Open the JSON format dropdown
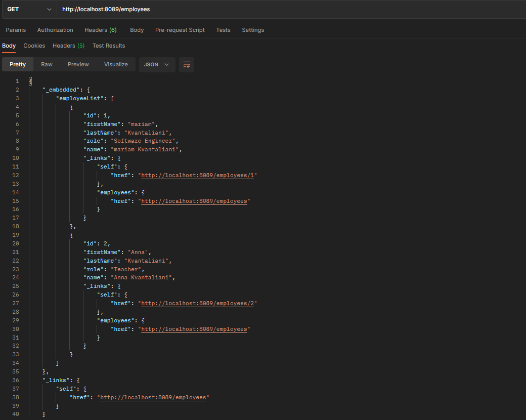The height and width of the screenshot is (420, 526). click(157, 64)
